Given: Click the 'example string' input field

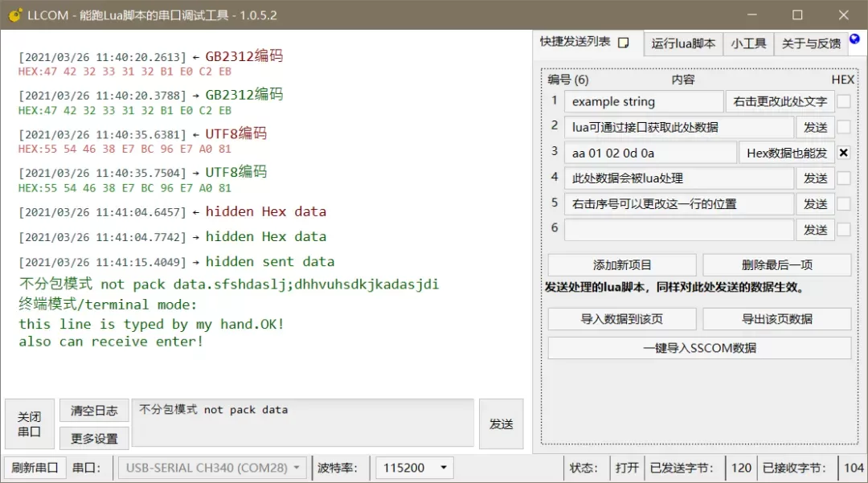Looking at the screenshot, I should (644, 101).
